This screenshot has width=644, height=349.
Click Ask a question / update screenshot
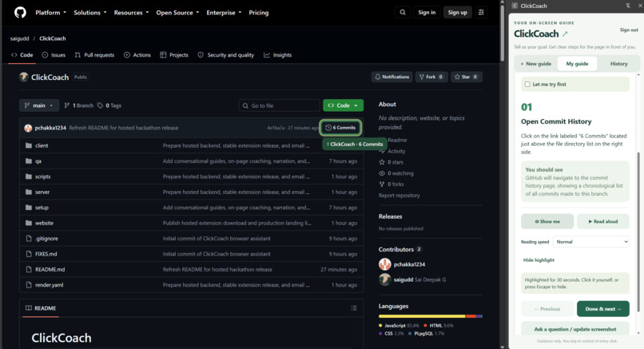pos(575,329)
